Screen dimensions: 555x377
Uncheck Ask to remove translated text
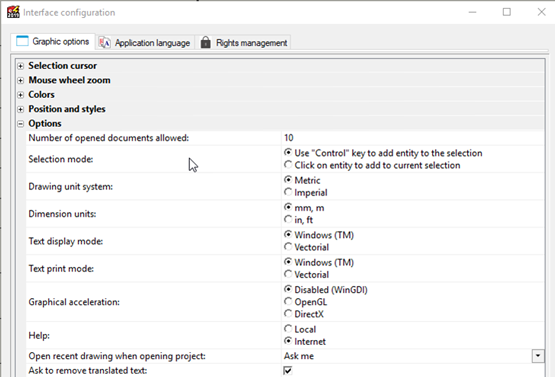pyautogui.click(x=288, y=371)
